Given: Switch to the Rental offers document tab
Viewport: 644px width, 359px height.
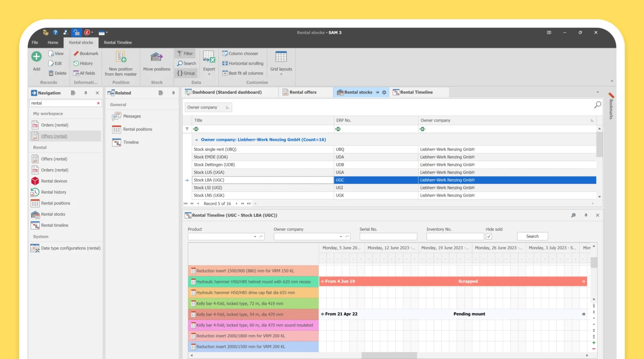Looking at the screenshot, I should point(303,92).
